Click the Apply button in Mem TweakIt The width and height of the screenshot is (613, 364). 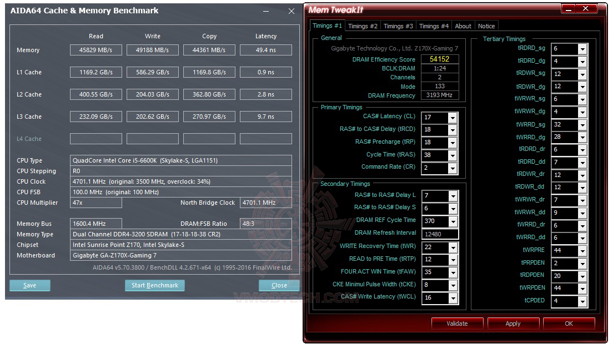point(513,323)
